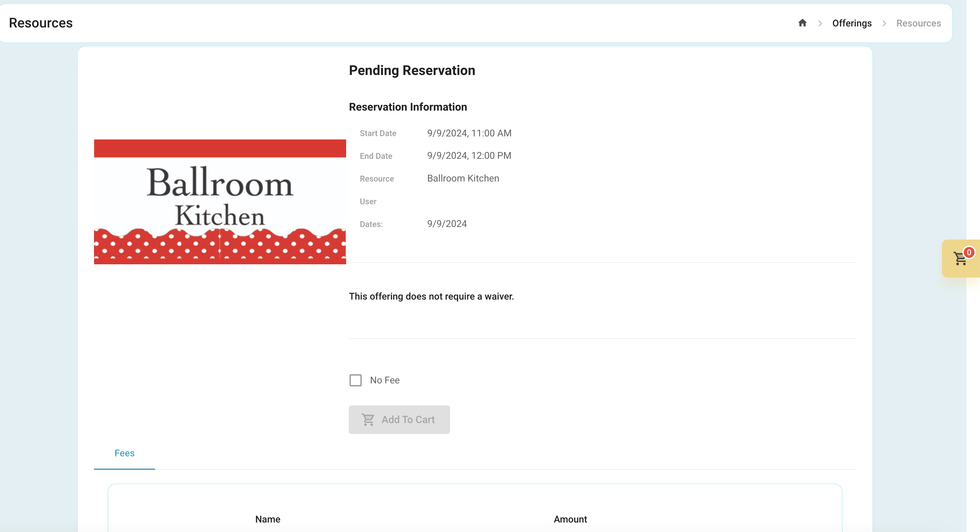Enable the No Fee checkbox

(355, 380)
